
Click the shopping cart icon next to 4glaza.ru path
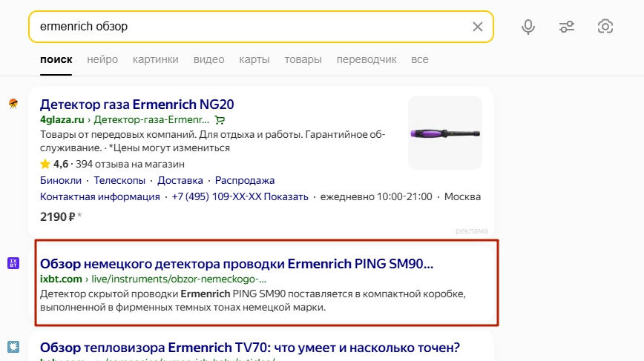(x=220, y=120)
